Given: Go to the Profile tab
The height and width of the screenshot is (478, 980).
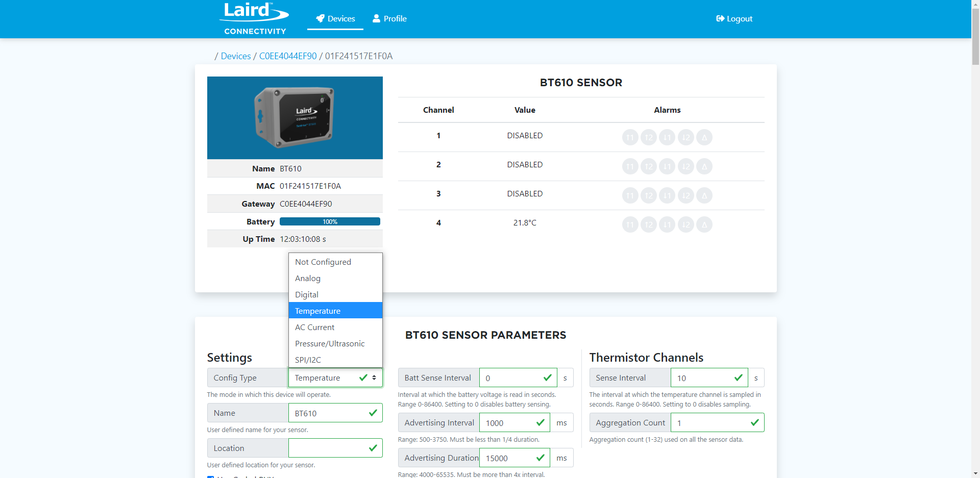Looking at the screenshot, I should (389, 19).
